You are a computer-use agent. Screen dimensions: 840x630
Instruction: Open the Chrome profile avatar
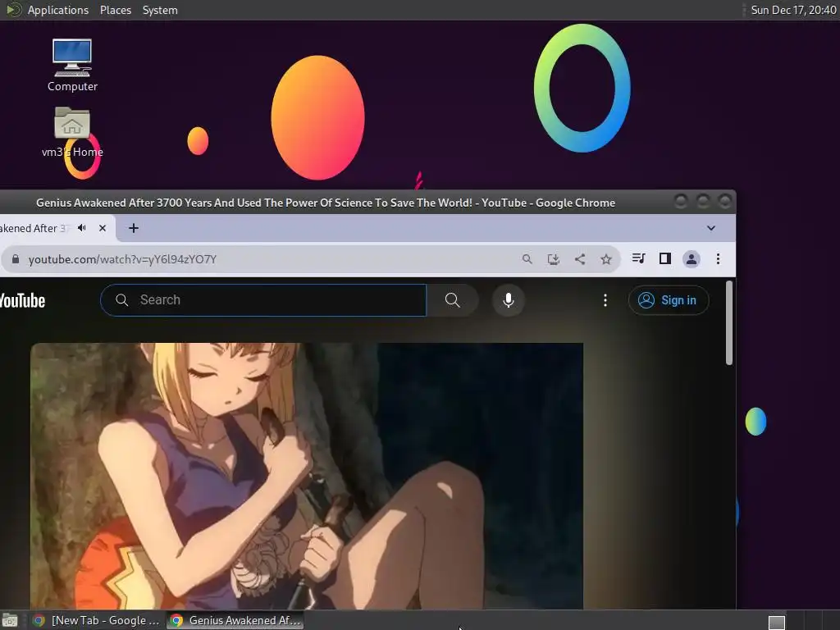[691, 259]
